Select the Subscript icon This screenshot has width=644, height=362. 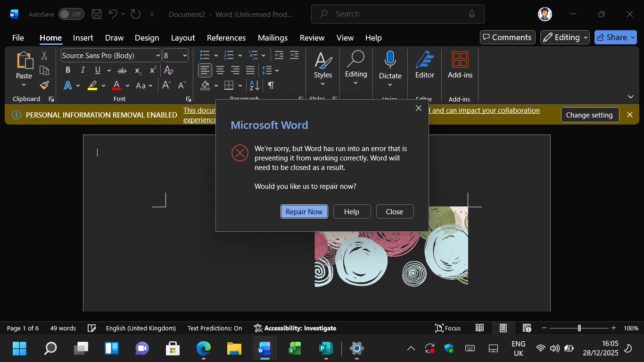click(137, 70)
